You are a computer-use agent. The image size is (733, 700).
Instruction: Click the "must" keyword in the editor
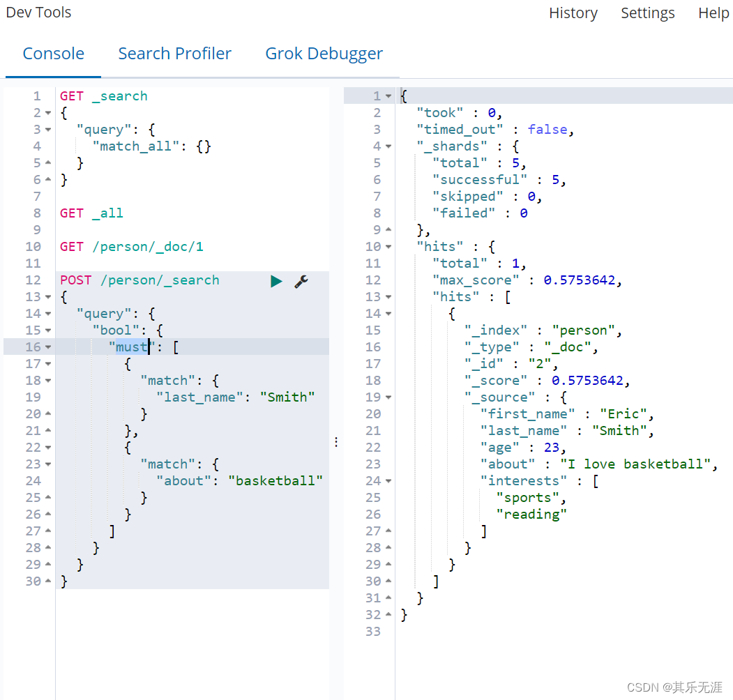pos(132,347)
